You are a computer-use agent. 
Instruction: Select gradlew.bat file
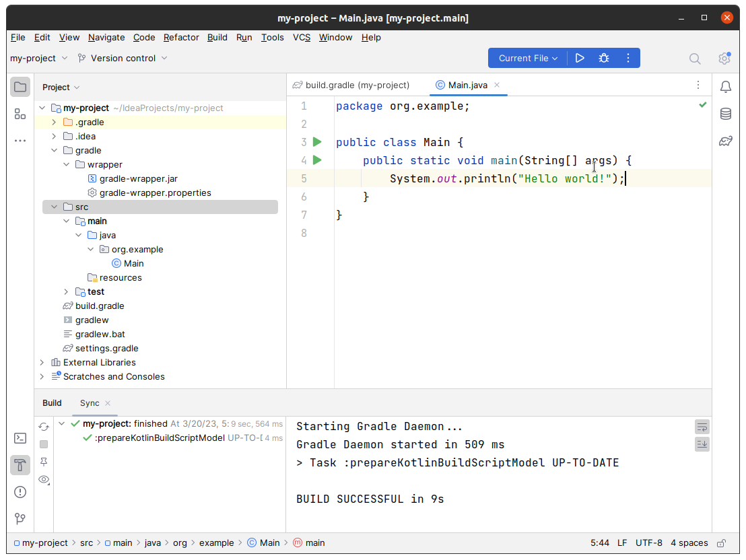(100, 334)
